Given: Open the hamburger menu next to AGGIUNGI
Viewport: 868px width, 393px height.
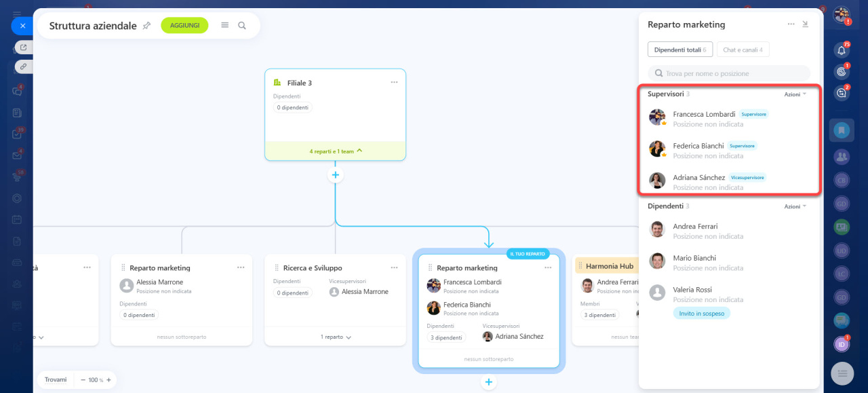Looking at the screenshot, I should click(225, 25).
